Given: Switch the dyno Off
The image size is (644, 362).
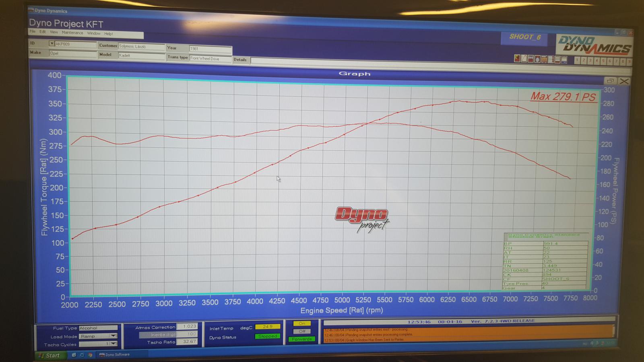Looking at the screenshot, I should 302,331.
